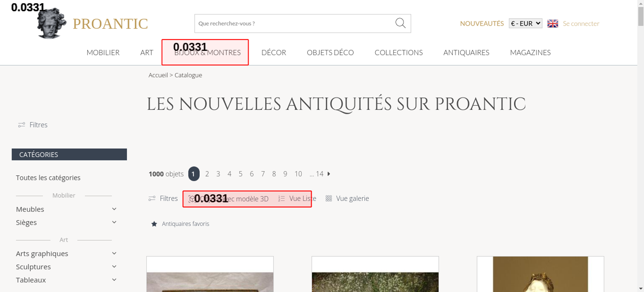Click the Sculptures category label
Image resolution: width=644 pixels, height=292 pixels.
33,267
